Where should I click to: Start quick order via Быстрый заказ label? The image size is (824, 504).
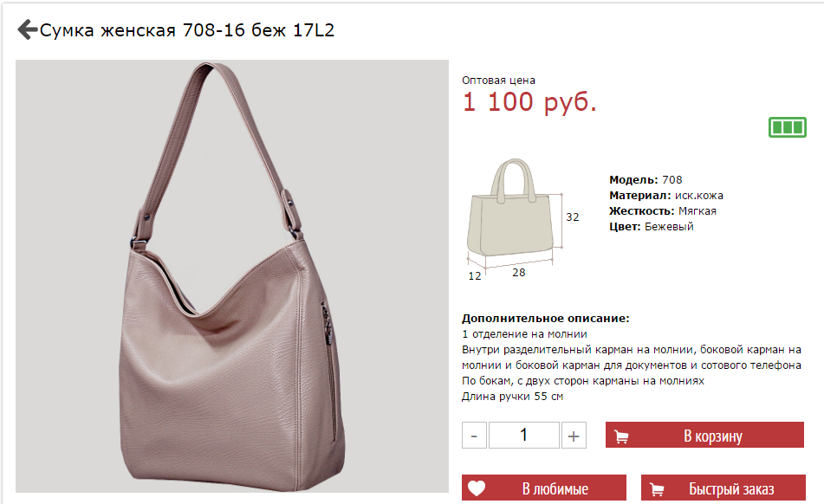tap(731, 488)
